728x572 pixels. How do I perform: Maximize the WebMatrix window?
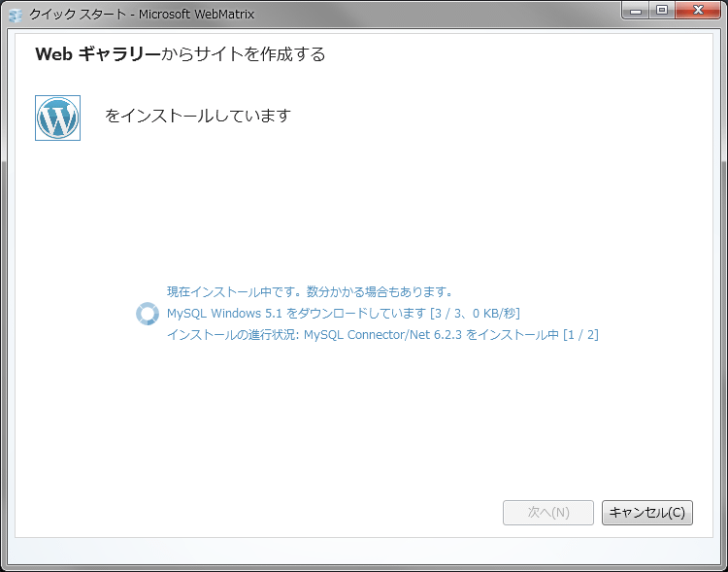(662, 11)
